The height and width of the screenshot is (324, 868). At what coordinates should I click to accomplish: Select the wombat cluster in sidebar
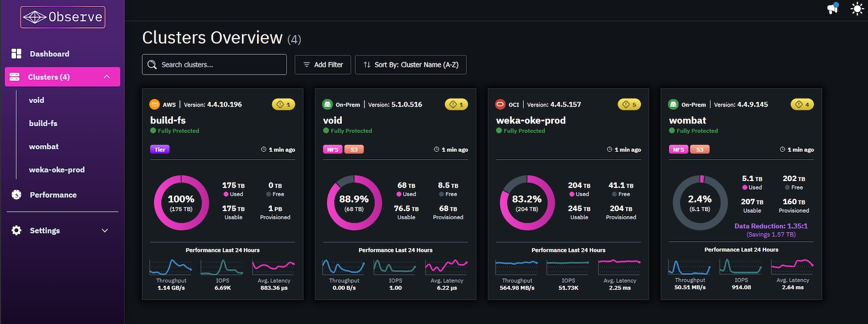click(44, 146)
